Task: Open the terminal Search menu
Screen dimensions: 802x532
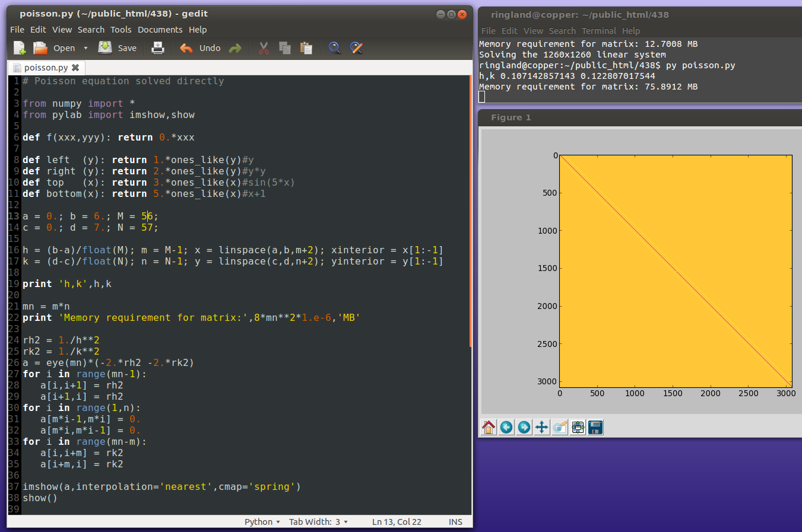Action: pyautogui.click(x=562, y=31)
